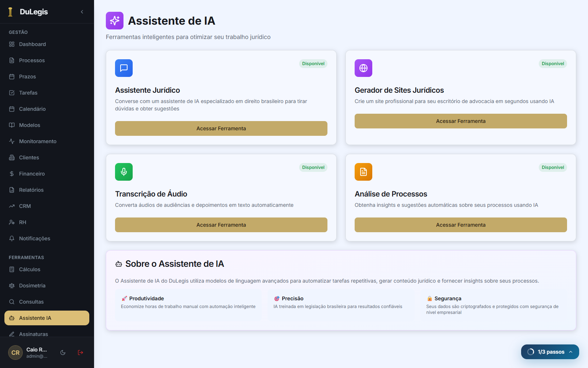
Task: Click Disponível badge on Transcrição de Áudio card
Action: click(x=313, y=167)
